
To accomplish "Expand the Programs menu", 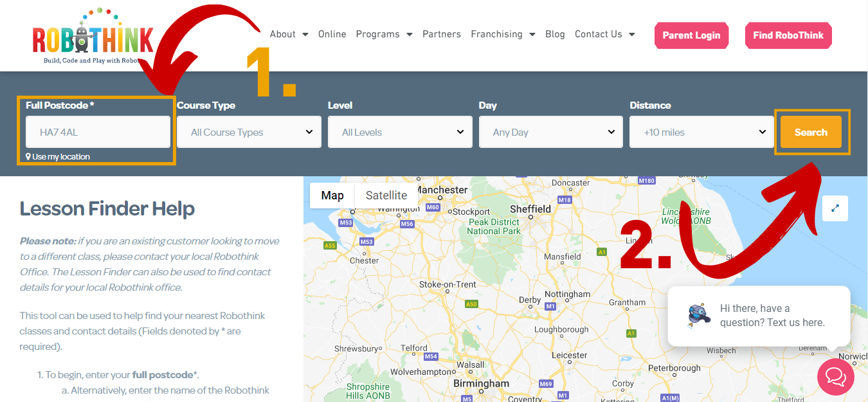I will pos(384,34).
